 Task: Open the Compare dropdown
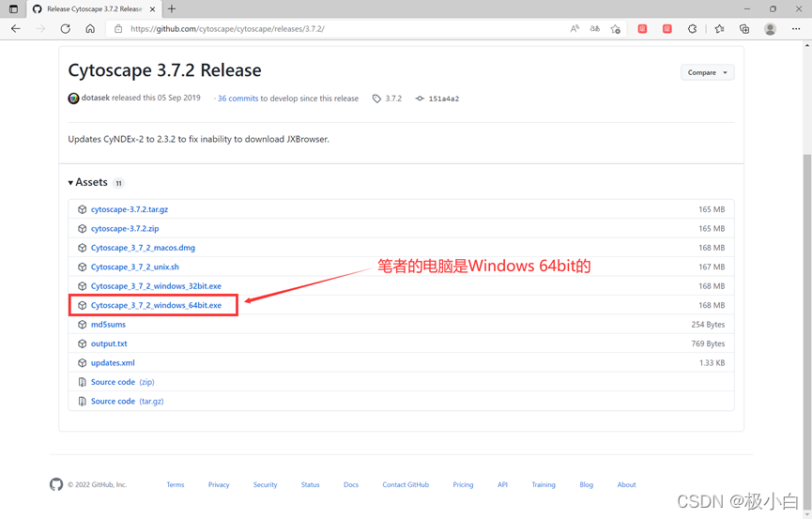pos(708,72)
